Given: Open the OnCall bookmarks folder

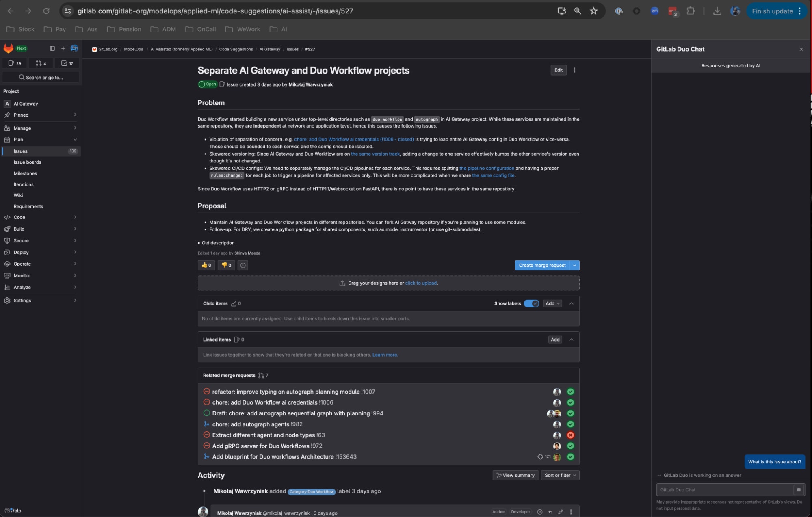Looking at the screenshot, I should click(201, 29).
